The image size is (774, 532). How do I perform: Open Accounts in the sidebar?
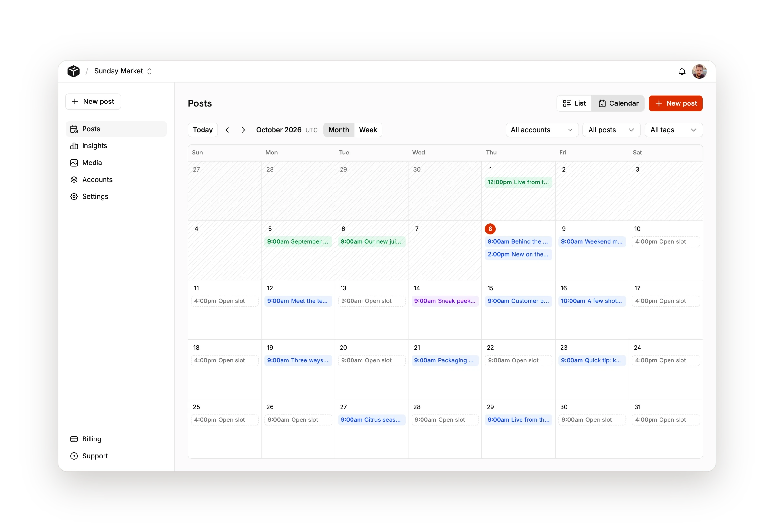click(x=116, y=180)
